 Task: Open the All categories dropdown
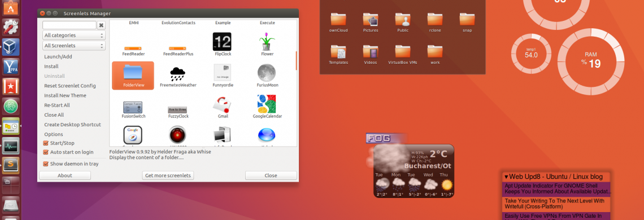pos(74,36)
